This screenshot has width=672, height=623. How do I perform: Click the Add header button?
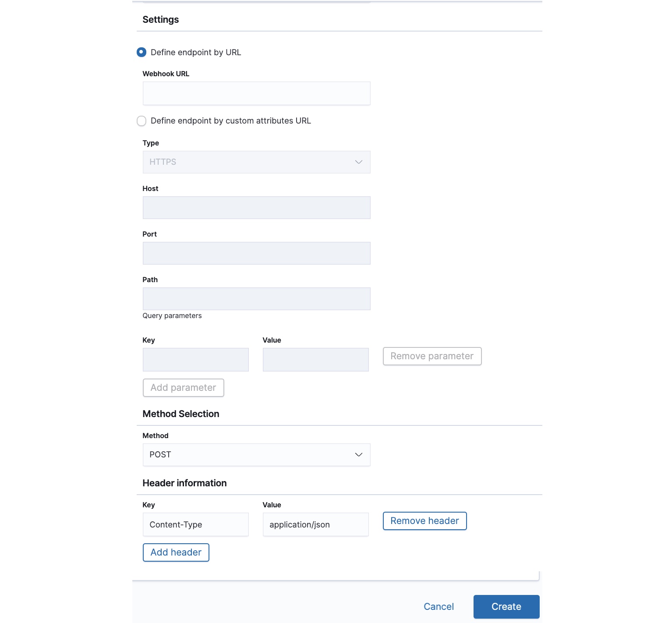(176, 552)
